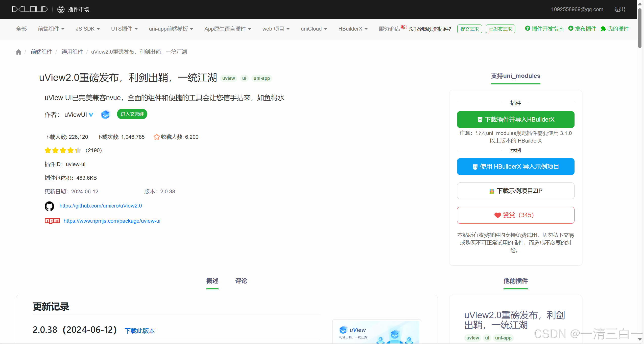Click the 退出 logout link
644x344 pixels.
(x=620, y=9)
